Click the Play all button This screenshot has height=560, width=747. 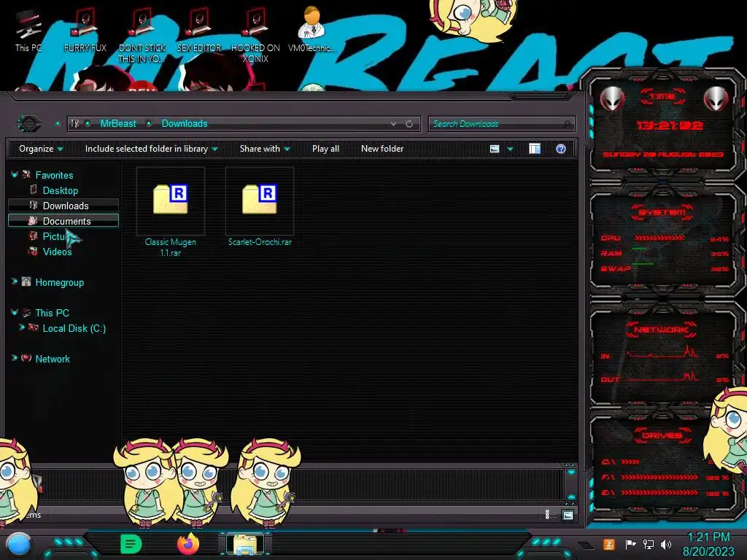click(325, 149)
